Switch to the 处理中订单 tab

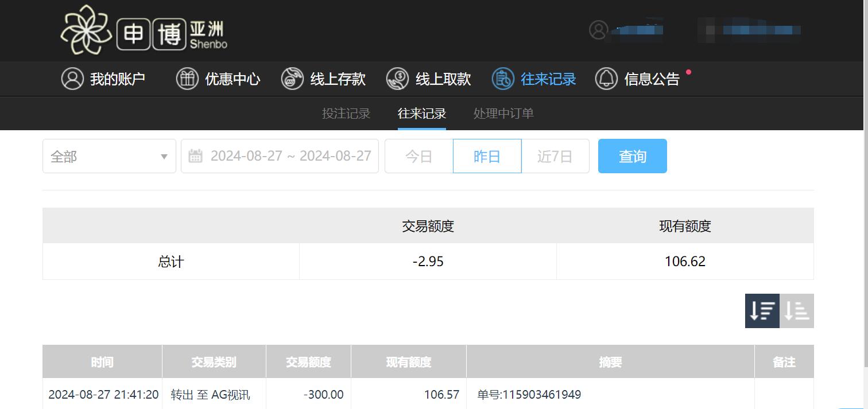pos(503,113)
